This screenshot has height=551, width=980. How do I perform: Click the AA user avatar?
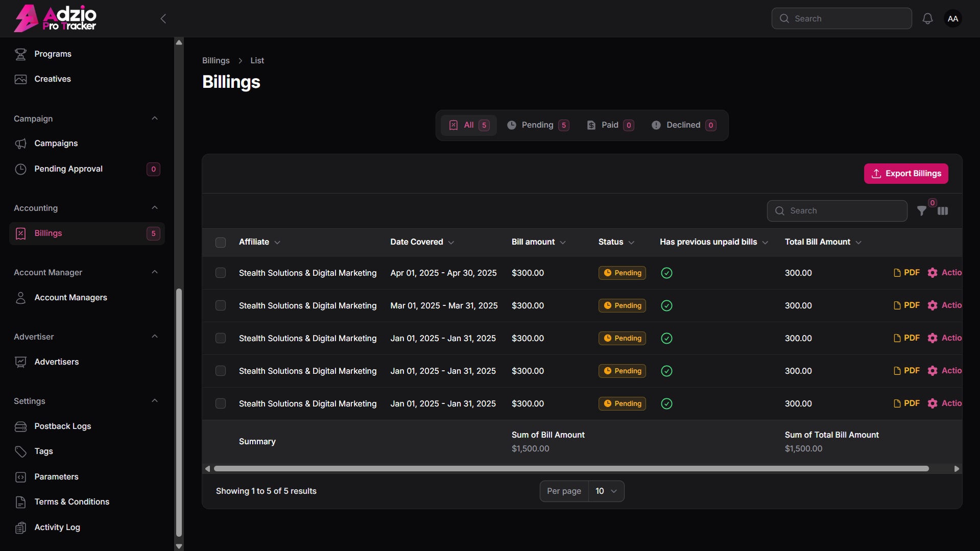click(952, 19)
